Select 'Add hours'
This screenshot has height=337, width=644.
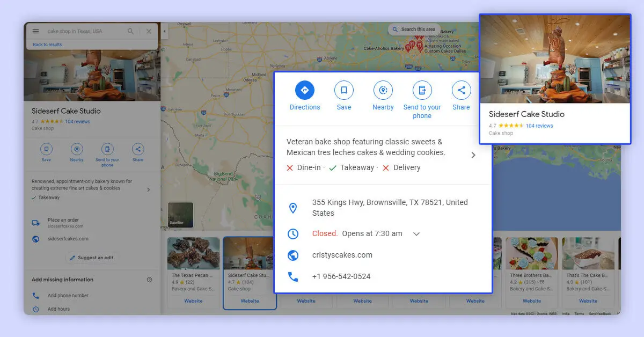tap(58, 309)
